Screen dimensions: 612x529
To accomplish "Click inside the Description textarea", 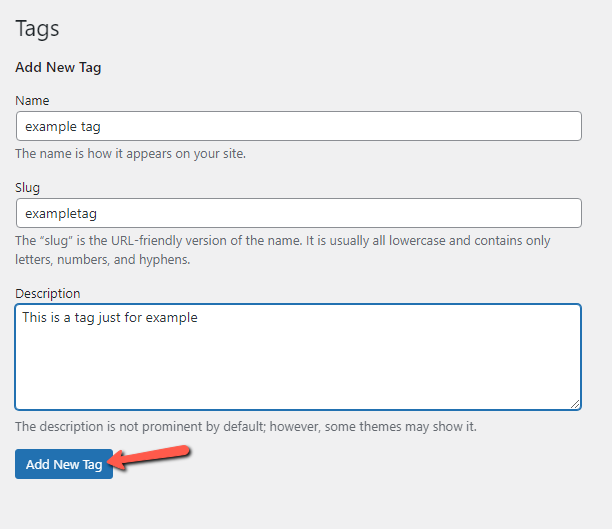I will click(298, 357).
